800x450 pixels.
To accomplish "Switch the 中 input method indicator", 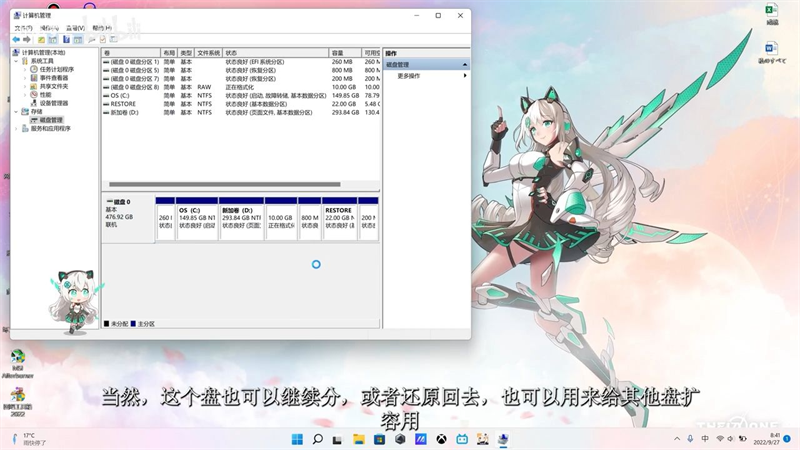I will [x=705, y=439].
